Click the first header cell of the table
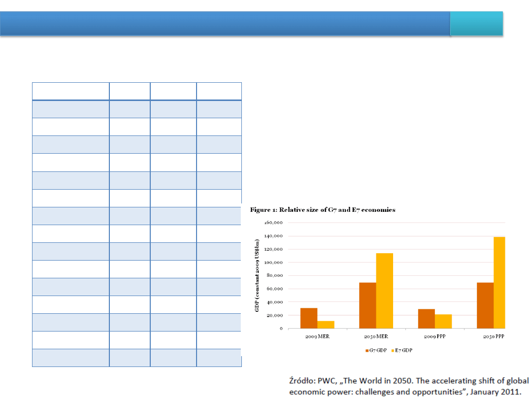The height and width of the screenshot is (399, 532). 70,92
